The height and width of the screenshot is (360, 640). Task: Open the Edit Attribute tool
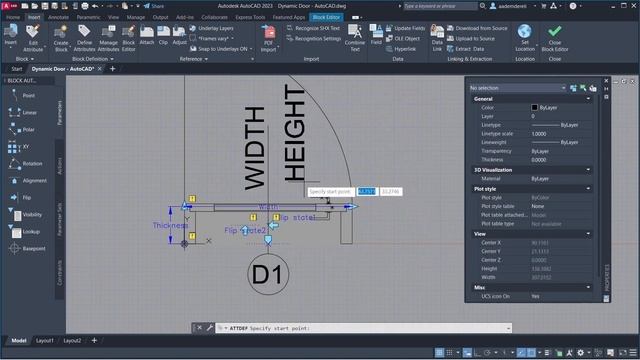pyautogui.click(x=33, y=38)
